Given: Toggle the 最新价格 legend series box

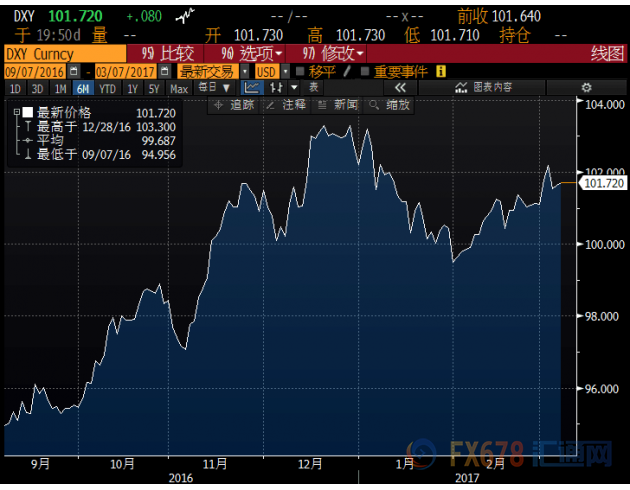Looking at the screenshot, I should pos(27,113).
